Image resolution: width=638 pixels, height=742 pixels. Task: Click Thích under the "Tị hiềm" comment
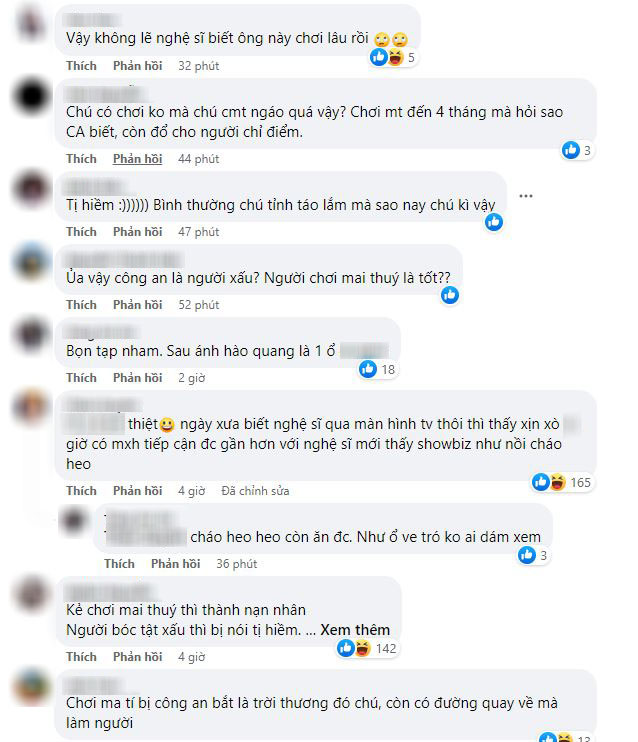coord(81,231)
